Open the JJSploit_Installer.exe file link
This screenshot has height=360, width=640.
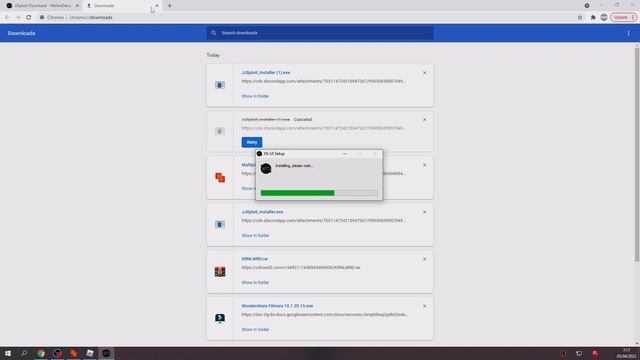pyautogui.click(x=262, y=212)
